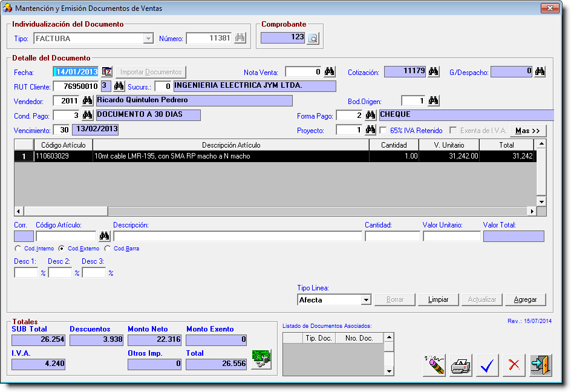Click article grid scroll right arrow
This screenshot has width=571, height=392.
[532, 211]
